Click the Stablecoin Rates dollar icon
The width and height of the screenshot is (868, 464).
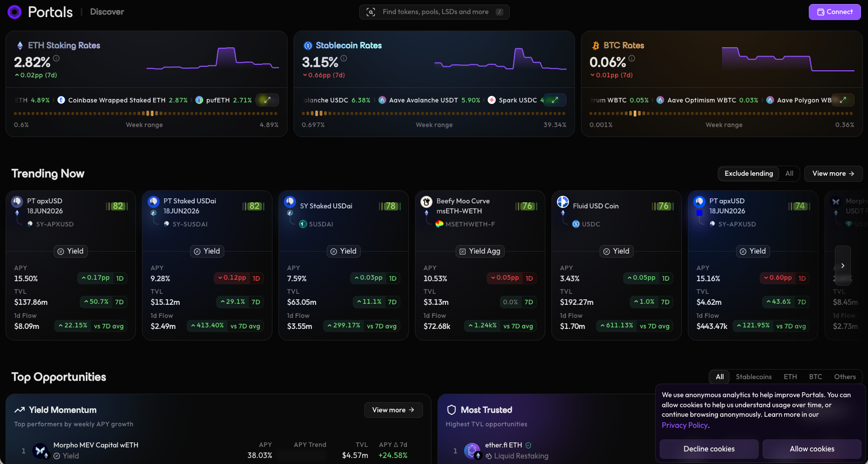[x=308, y=46]
